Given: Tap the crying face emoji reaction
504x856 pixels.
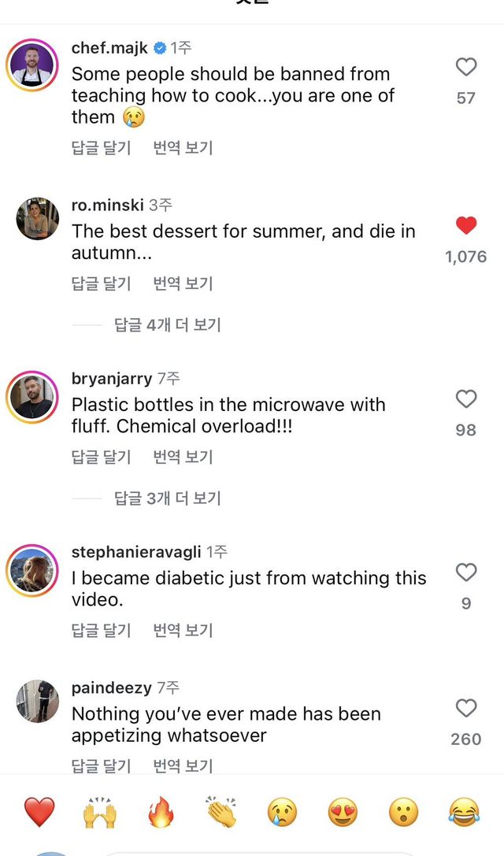Looking at the screenshot, I should coord(283,812).
